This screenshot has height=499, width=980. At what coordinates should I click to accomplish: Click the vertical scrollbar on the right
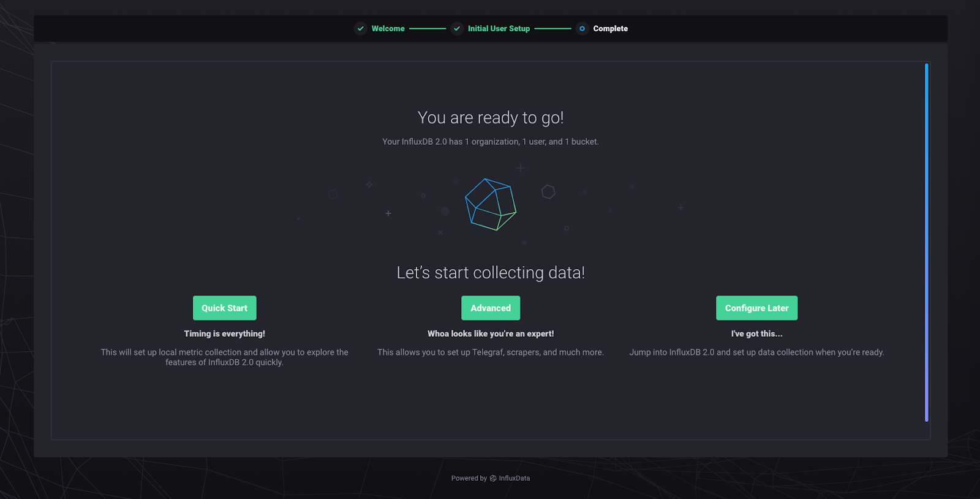[x=926, y=242]
